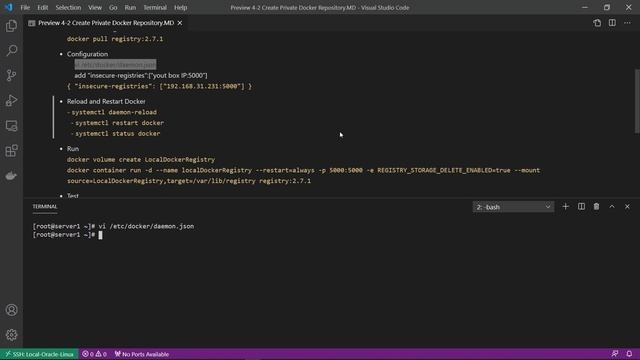Open the Help menu
640x360 pixels.
[x=180, y=7]
